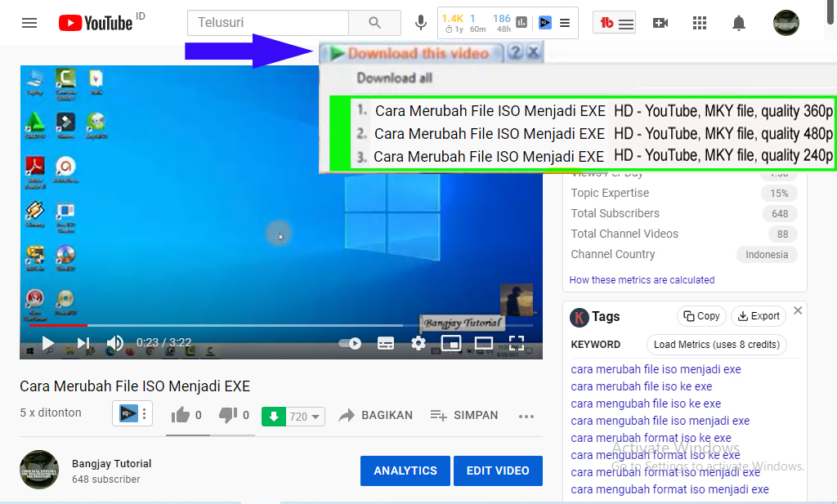Open the YouTube apps grid

click(700, 23)
